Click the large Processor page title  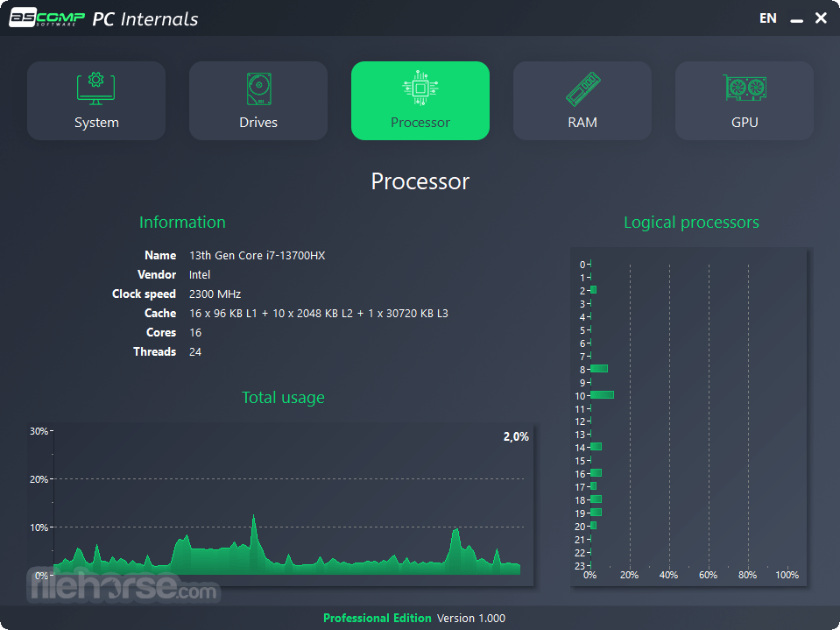(420, 181)
